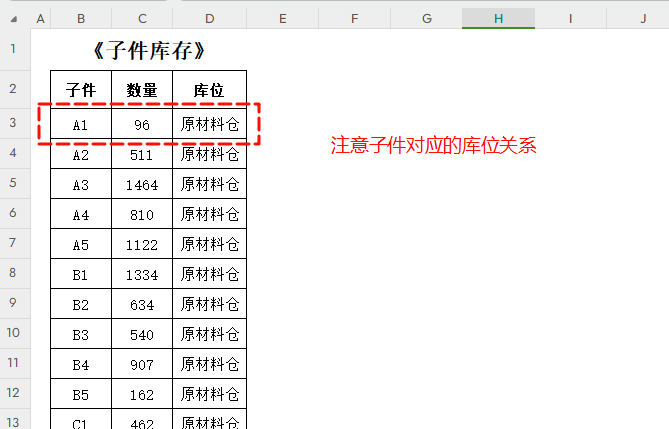
Task: Select quantity cell 511
Action: [142, 154]
